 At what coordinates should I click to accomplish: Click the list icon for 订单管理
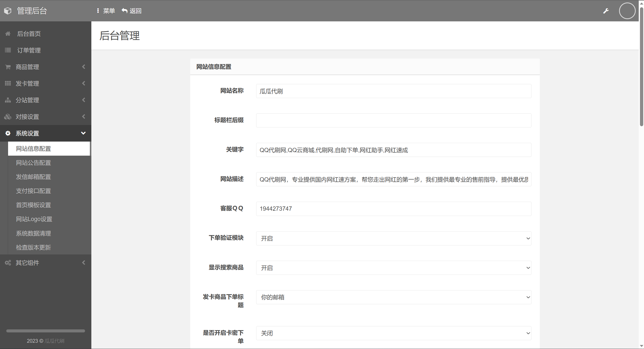coord(8,50)
